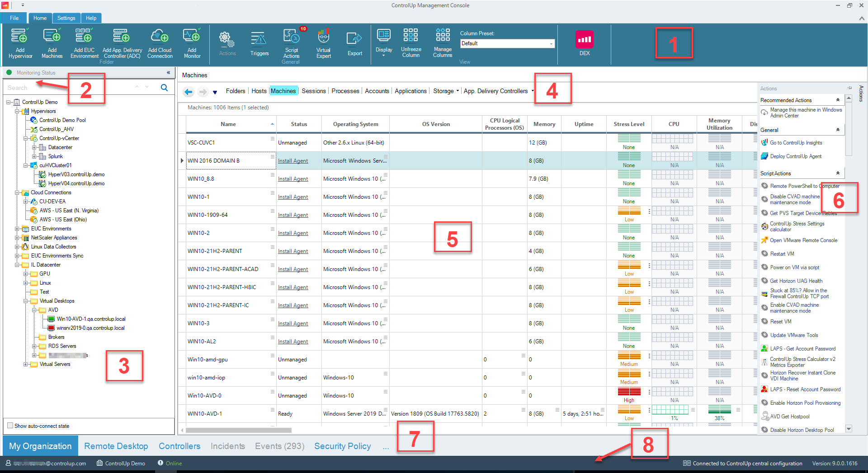Image resolution: width=868 pixels, height=473 pixels.
Task: Open the Triggers tool
Action: coord(259,43)
